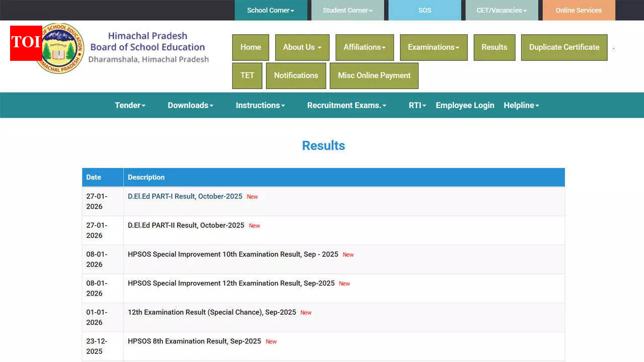This screenshot has width=644, height=362.
Task: Open the Tender dropdown
Action: click(130, 105)
